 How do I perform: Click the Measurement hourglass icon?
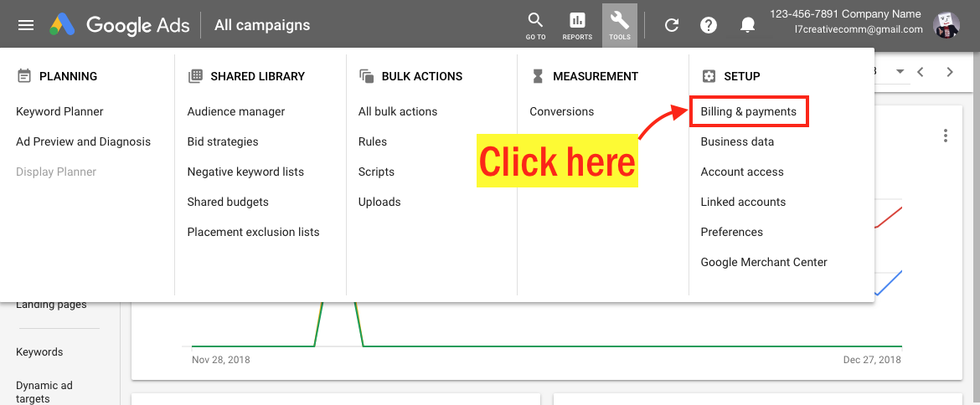coord(538,76)
